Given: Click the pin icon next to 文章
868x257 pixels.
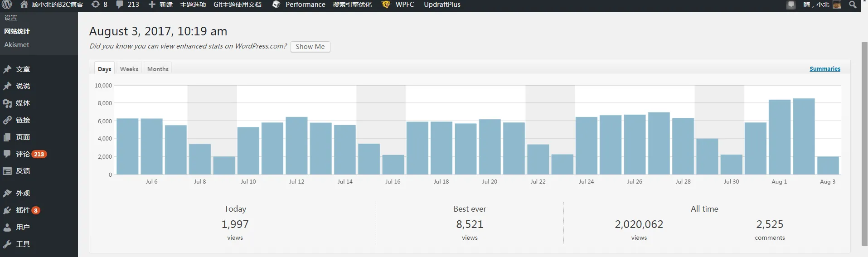Looking at the screenshot, I should click(7, 69).
